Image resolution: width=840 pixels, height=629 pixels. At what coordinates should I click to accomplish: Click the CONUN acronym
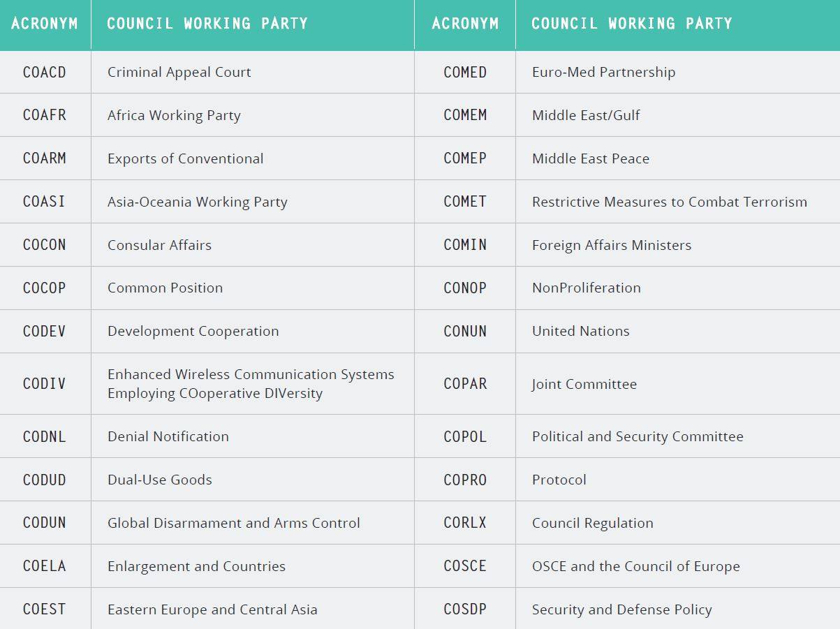(x=465, y=331)
